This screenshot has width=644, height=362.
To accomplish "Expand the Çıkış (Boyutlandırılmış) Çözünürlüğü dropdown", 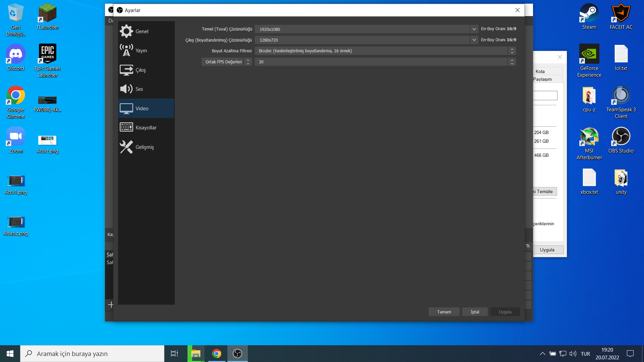I will coord(474,40).
